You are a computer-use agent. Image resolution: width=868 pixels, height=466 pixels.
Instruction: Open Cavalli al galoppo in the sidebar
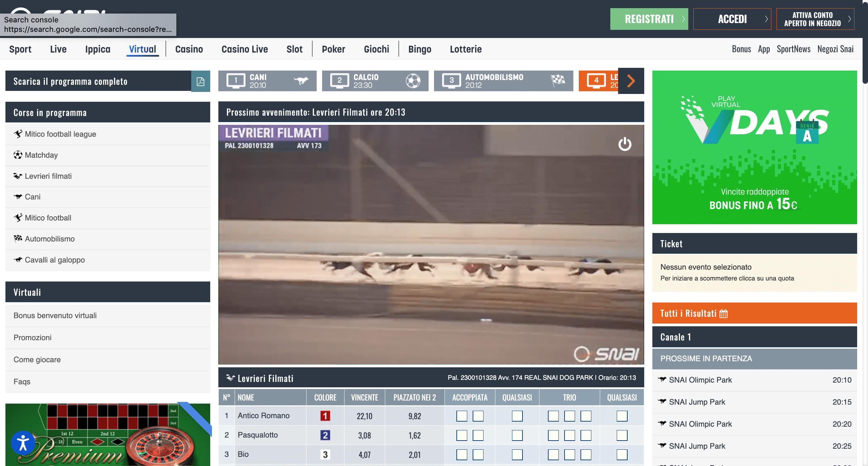(x=55, y=260)
